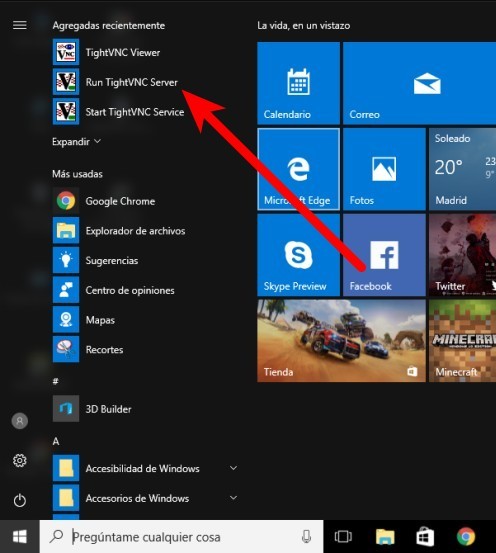
Task: Launch Microsoft Edge tile
Action: coord(298,169)
